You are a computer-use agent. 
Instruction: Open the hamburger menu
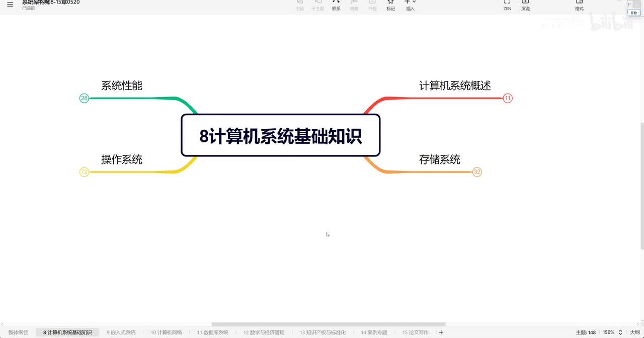pos(10,5)
